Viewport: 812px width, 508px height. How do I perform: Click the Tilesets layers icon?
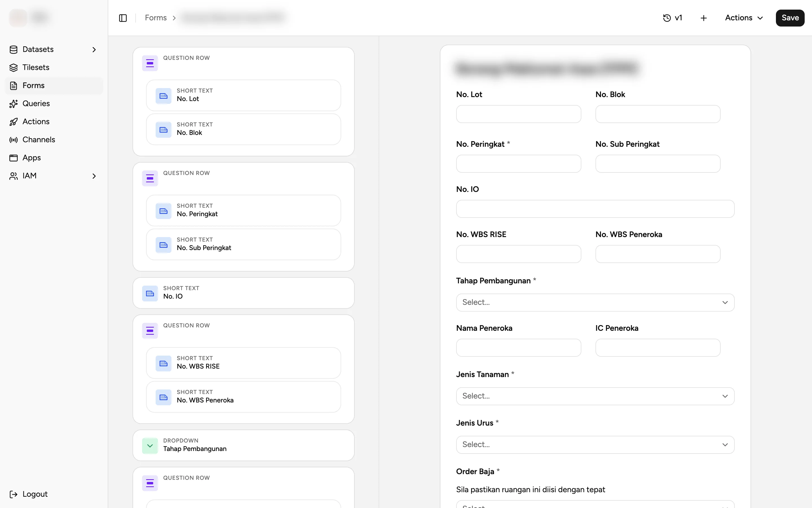pos(14,67)
